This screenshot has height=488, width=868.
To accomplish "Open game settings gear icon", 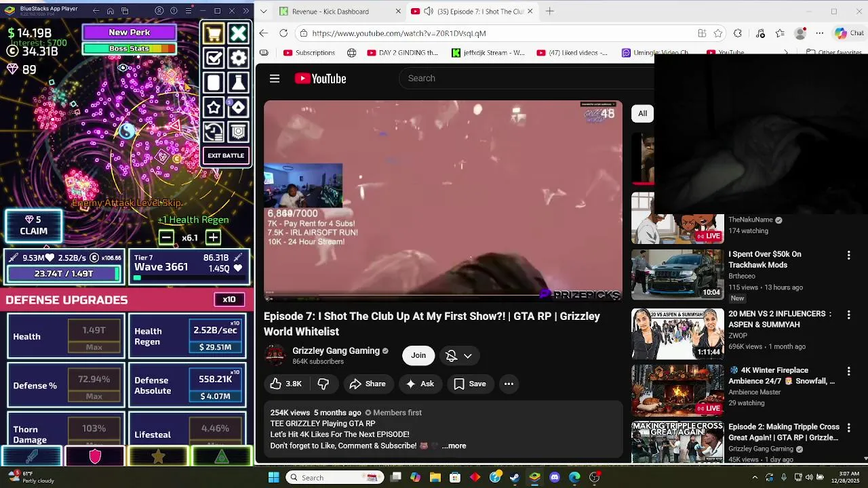I will click(238, 58).
